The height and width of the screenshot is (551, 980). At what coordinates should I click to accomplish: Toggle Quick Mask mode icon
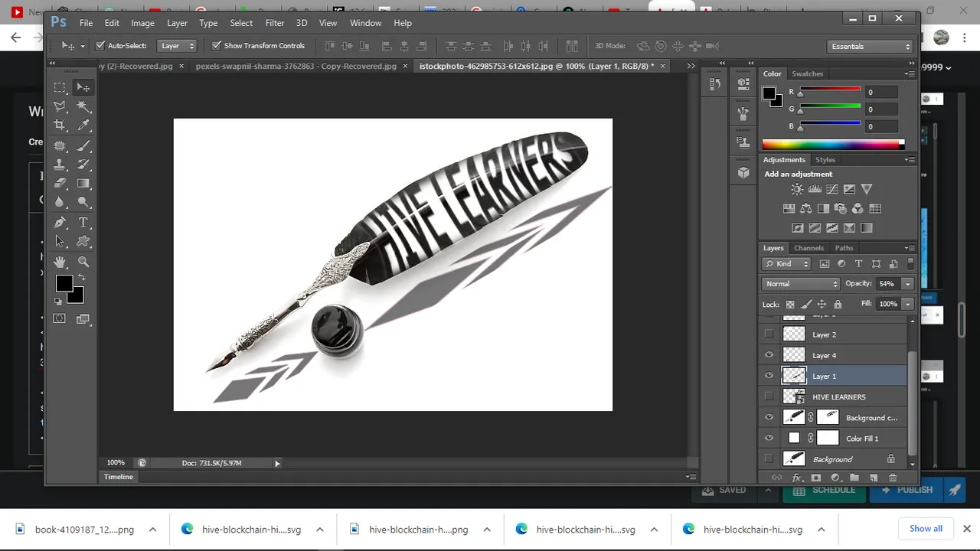point(60,318)
